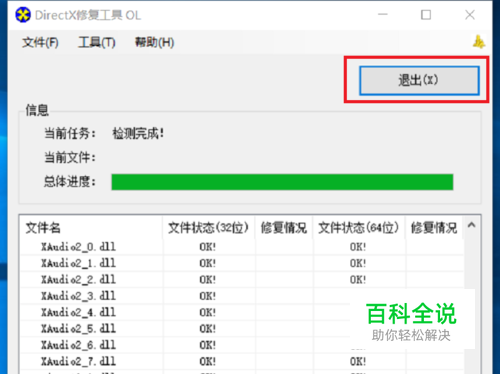
Task: Select the XAudio2_4.dll row
Action: click(242, 312)
